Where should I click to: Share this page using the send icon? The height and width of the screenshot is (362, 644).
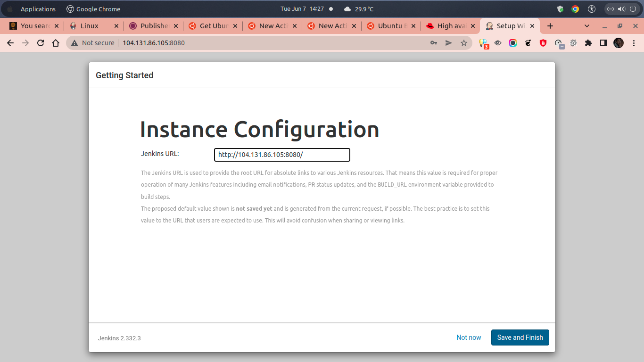(x=449, y=43)
